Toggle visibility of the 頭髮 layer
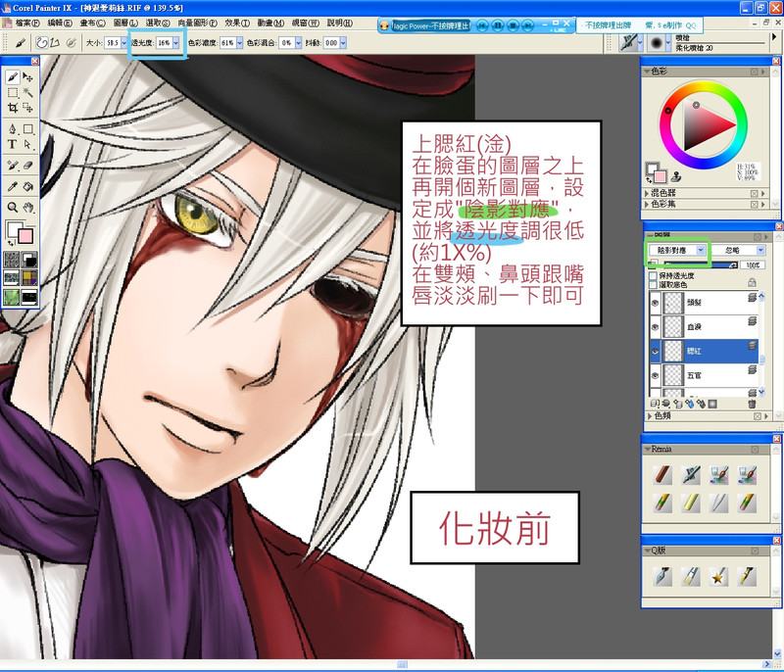Screen dimensions: 784x672 [x=655, y=303]
